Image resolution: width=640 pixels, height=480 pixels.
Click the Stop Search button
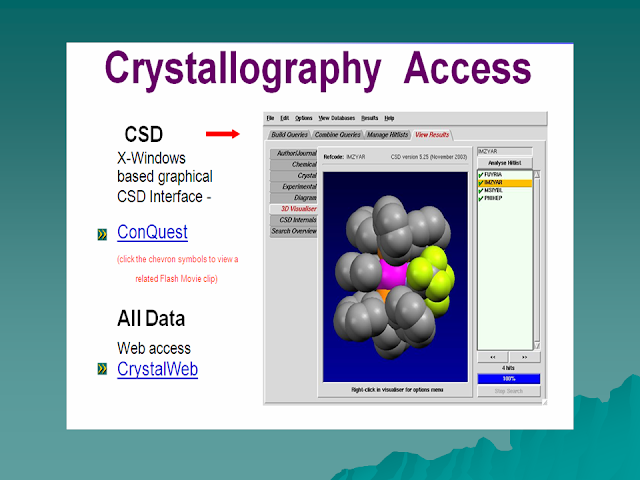(509, 391)
